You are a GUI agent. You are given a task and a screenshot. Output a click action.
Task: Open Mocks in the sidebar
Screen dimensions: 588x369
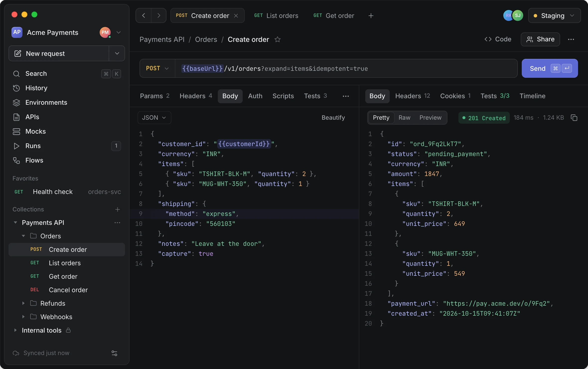[67, 131]
